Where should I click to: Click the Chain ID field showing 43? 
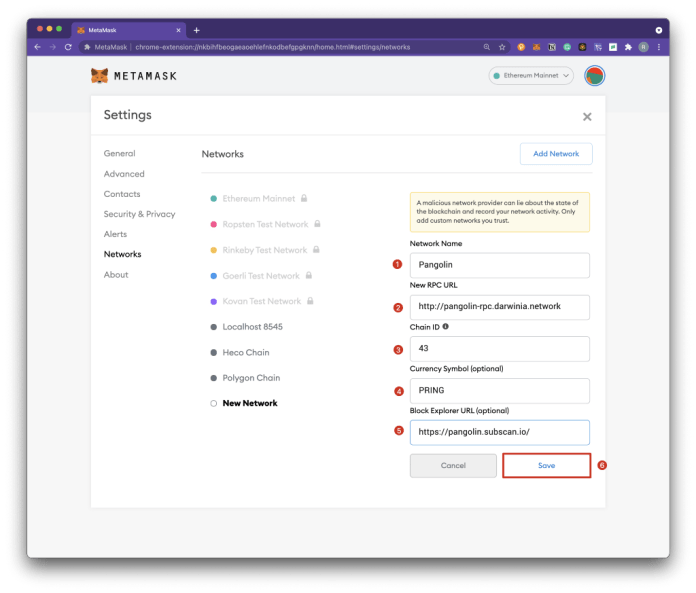click(499, 348)
